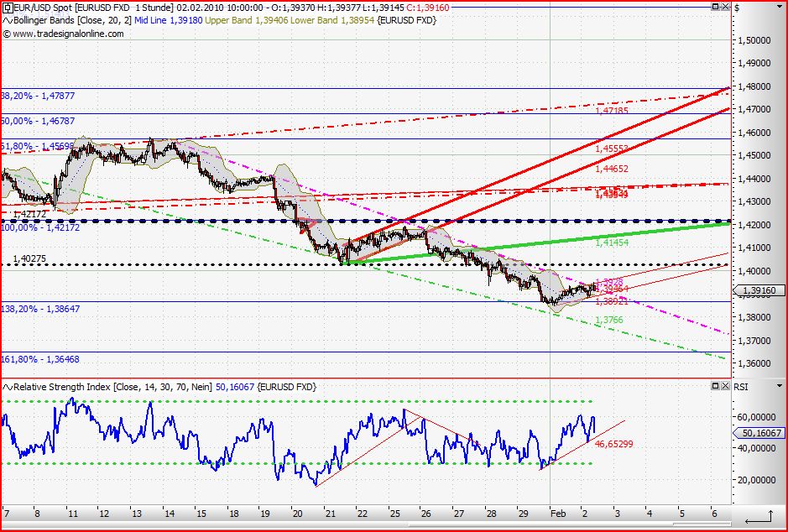Select the Relative Strength Index curve icon
This screenshot has height=532, width=788.
7,387
